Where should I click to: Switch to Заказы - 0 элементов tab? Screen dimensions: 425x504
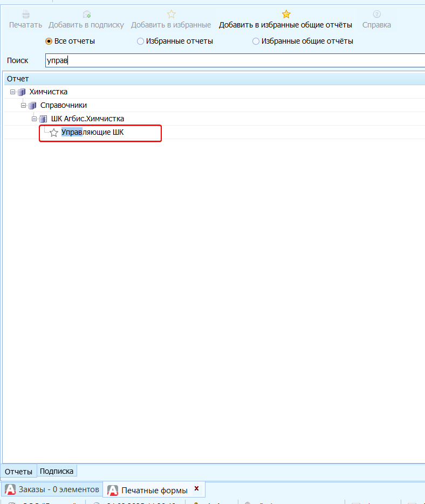52,489
